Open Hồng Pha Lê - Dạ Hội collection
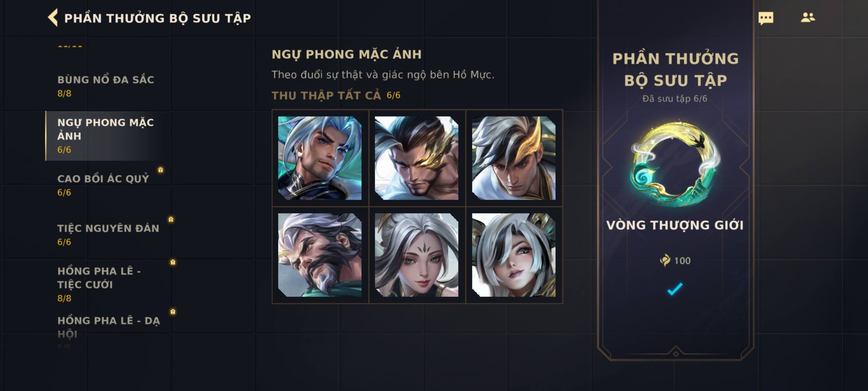 coord(108,330)
